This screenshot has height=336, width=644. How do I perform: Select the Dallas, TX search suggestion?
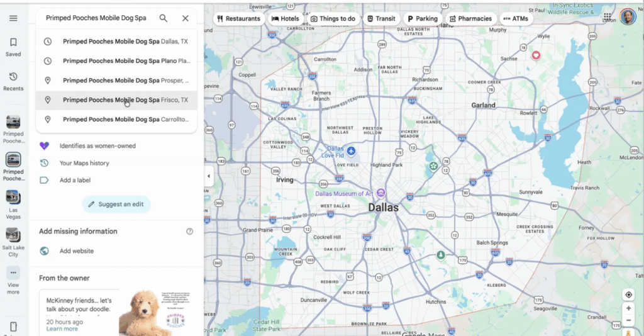[x=117, y=42]
